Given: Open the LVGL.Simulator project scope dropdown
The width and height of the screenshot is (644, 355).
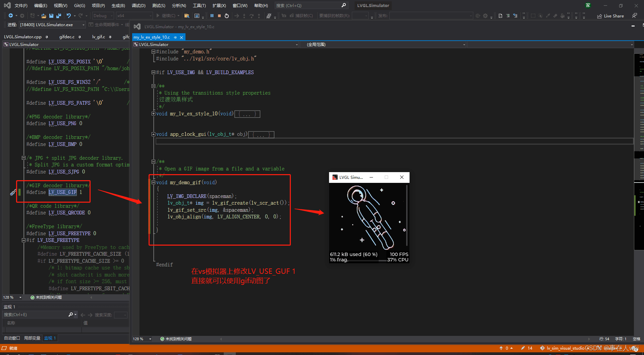Looking at the screenshot, I should (x=216, y=44).
